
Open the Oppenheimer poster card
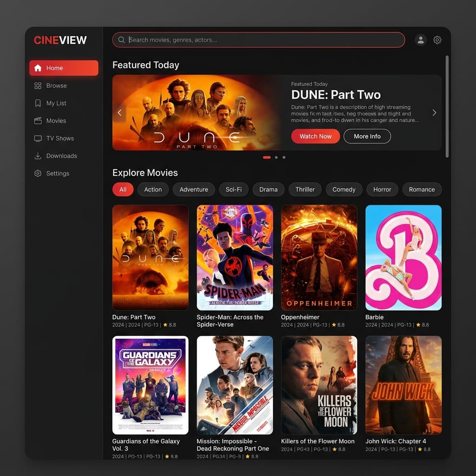pos(319,258)
